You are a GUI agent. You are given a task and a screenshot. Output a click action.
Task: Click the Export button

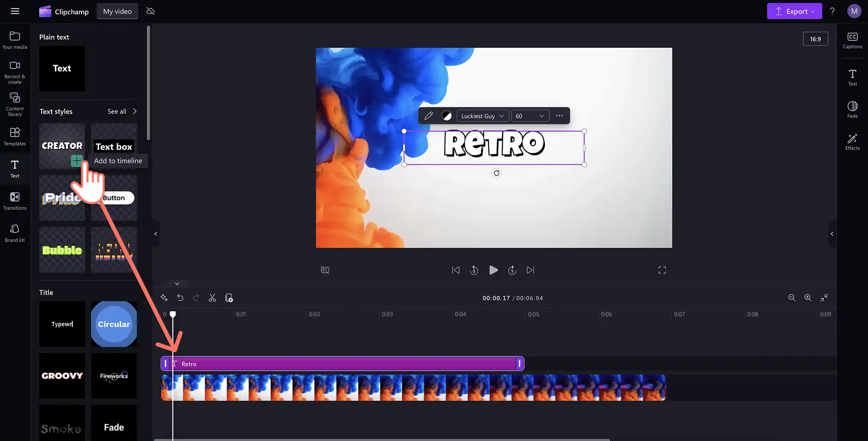click(794, 11)
